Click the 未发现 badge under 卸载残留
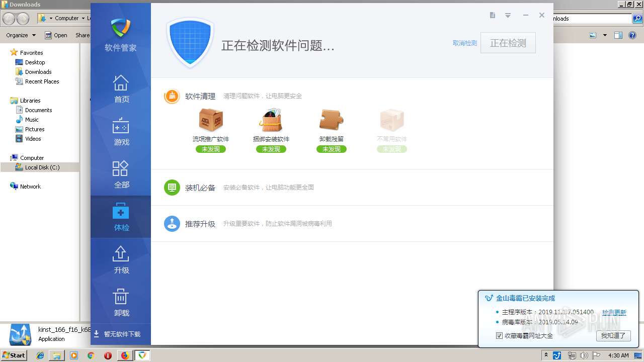Viewport: 644px width, 362px height. pyautogui.click(x=332, y=149)
